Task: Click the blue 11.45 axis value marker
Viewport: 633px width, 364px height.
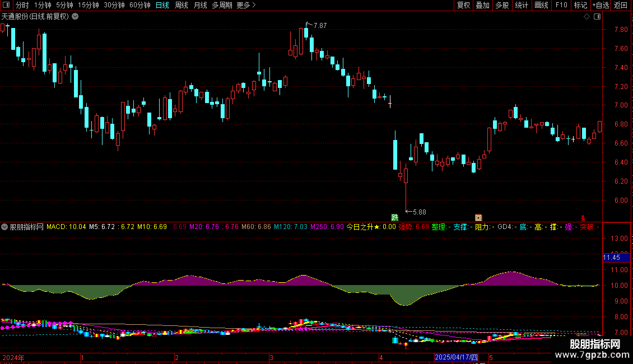Action: pos(616,258)
